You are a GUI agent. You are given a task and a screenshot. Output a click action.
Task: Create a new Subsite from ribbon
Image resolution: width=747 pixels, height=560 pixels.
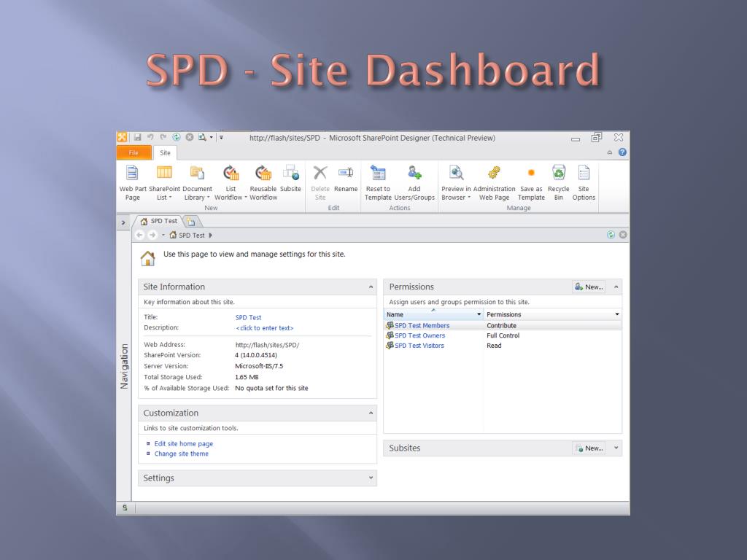290,179
